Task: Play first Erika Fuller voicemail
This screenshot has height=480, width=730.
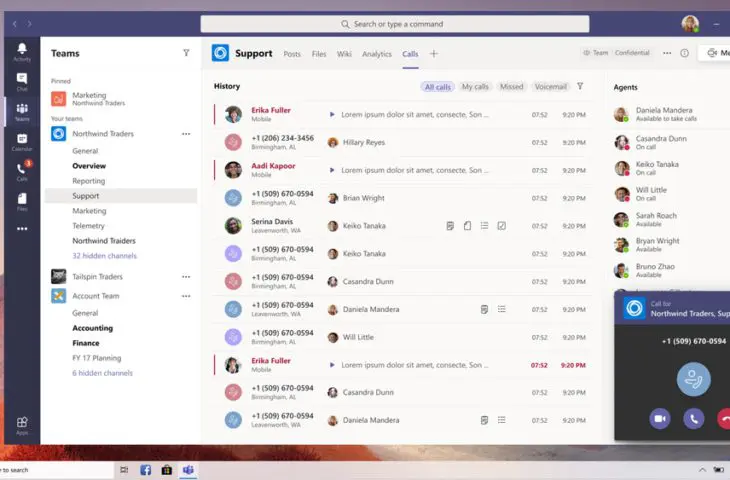Action: [x=331, y=115]
